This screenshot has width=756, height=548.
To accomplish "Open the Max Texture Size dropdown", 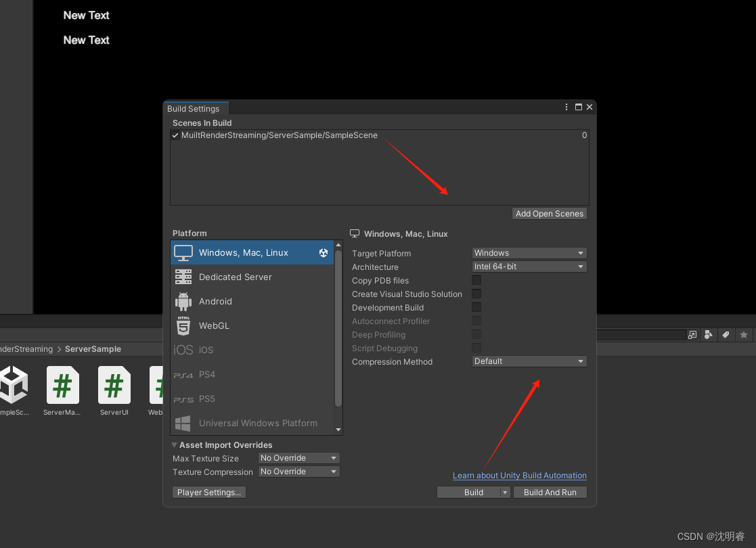I will point(299,458).
